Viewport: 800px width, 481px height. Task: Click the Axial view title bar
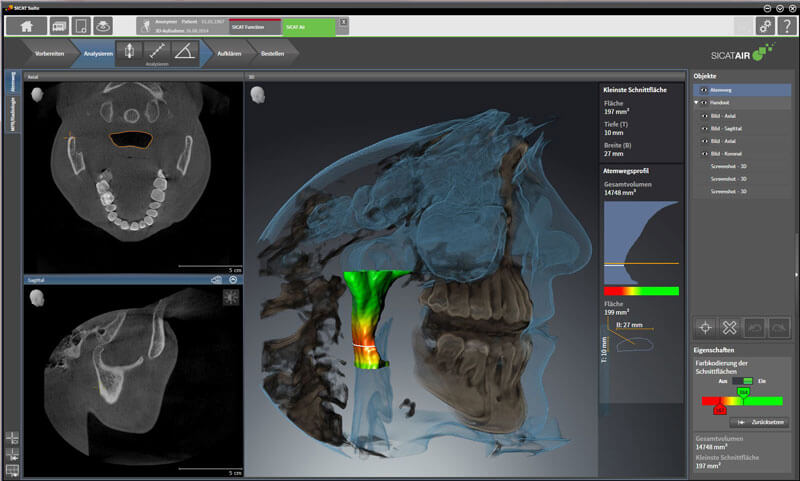pos(133,77)
